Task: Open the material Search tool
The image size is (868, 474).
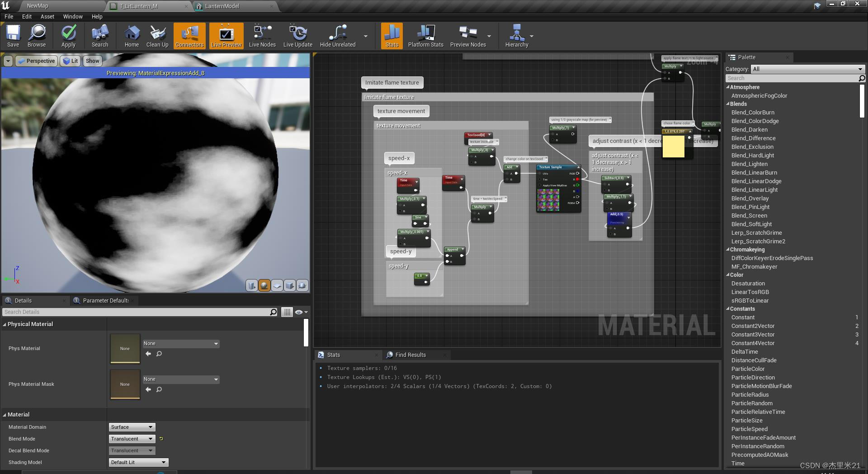Action: tap(99, 36)
